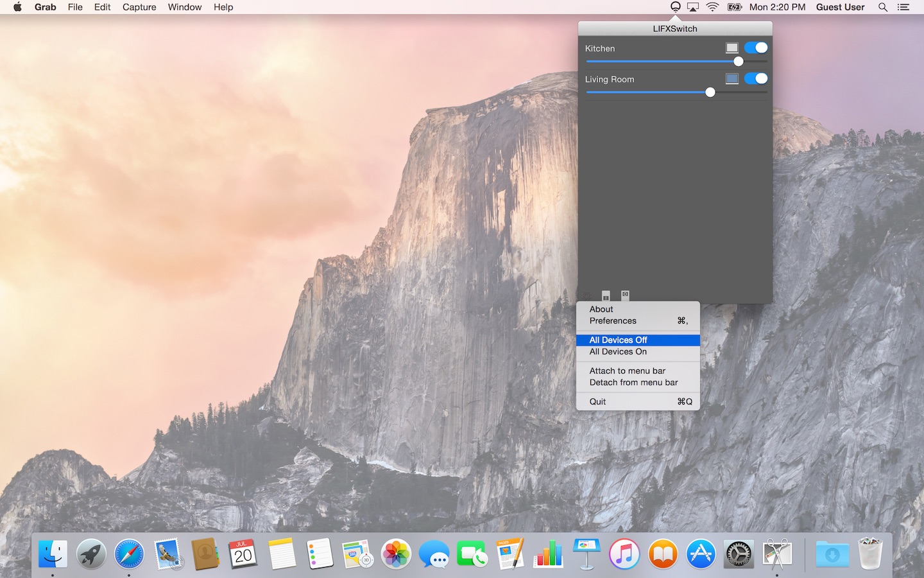Open the Apple menu
This screenshot has width=924, height=578.
point(17,7)
